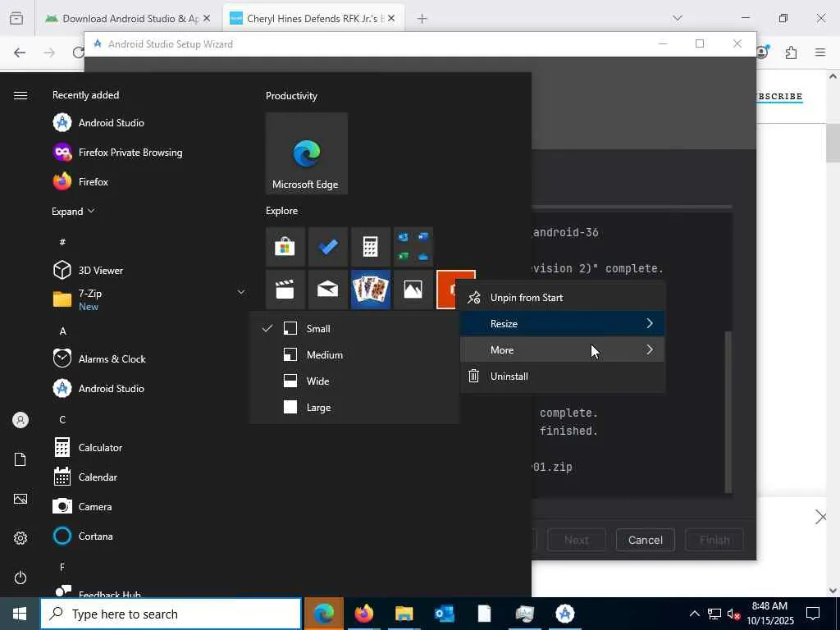The image size is (840, 630).
Task: Click the Microsoft Edge tile
Action: click(307, 153)
